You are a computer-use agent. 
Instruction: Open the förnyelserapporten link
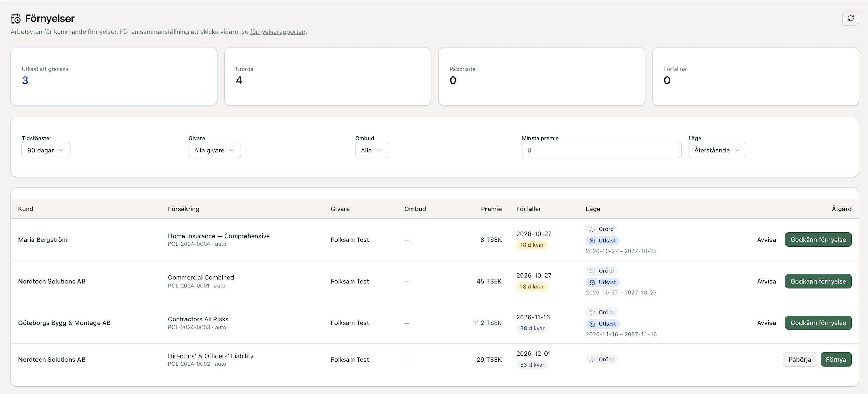tap(278, 32)
